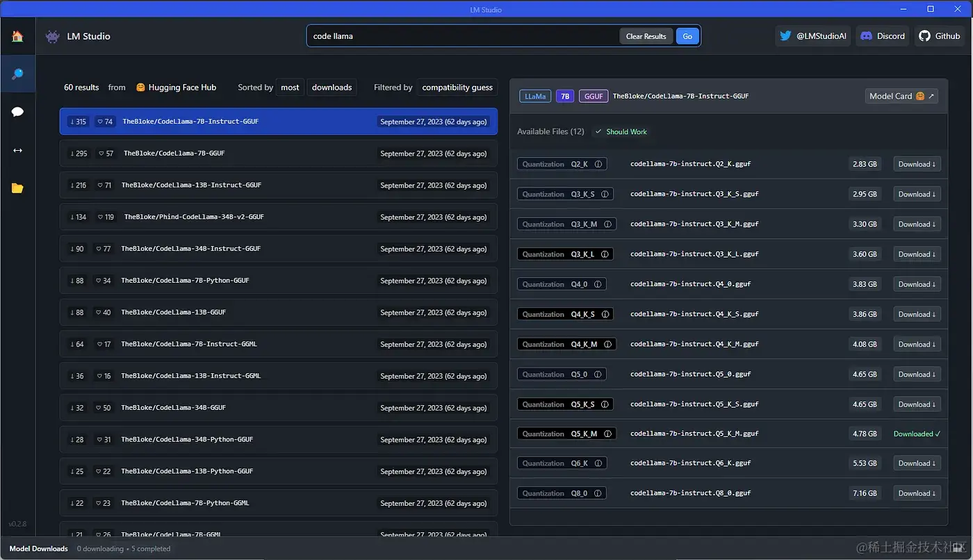973x560 pixels.
Task: Open Model Card button
Action: click(901, 96)
